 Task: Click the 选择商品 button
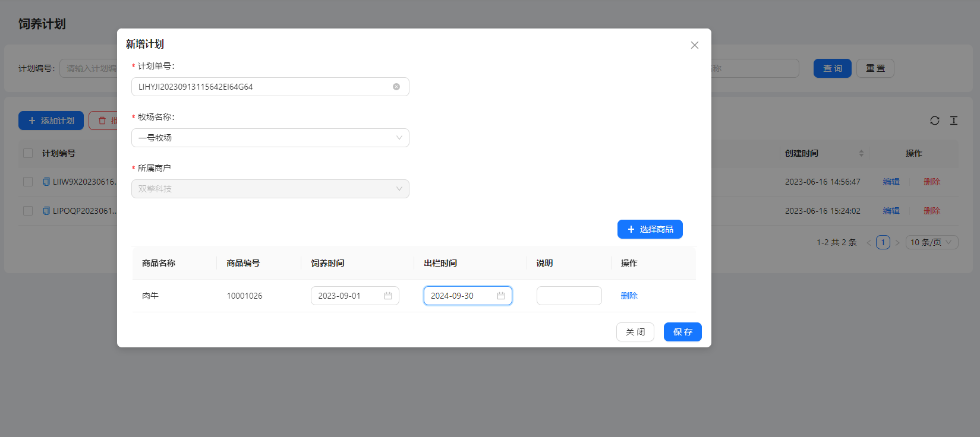(x=650, y=229)
